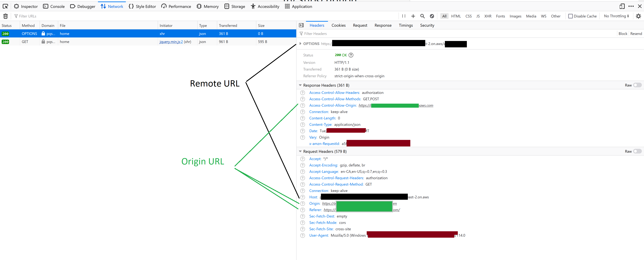
Task: Click the element picker icon
Action: tap(5, 6)
